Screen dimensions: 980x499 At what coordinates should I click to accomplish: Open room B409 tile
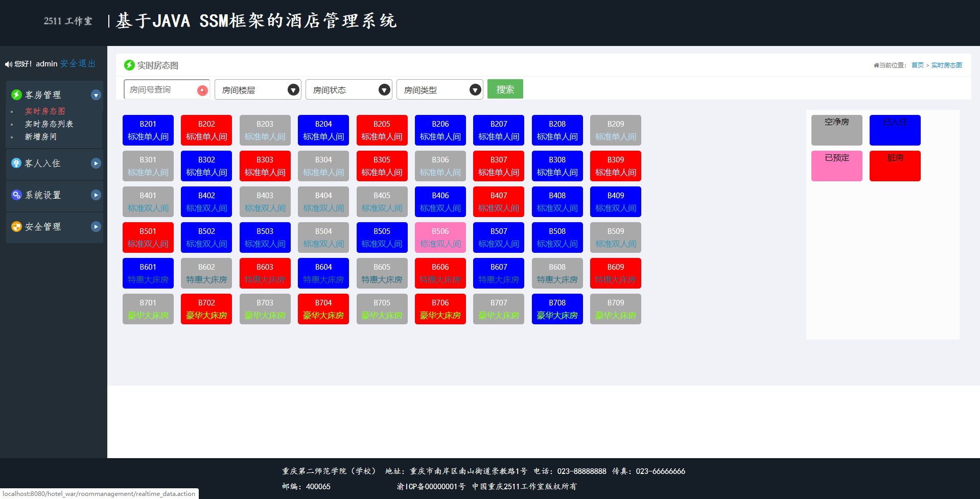(x=616, y=202)
